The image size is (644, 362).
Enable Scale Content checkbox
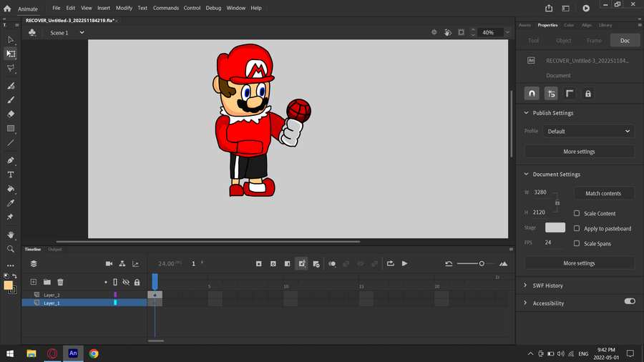[577, 213]
